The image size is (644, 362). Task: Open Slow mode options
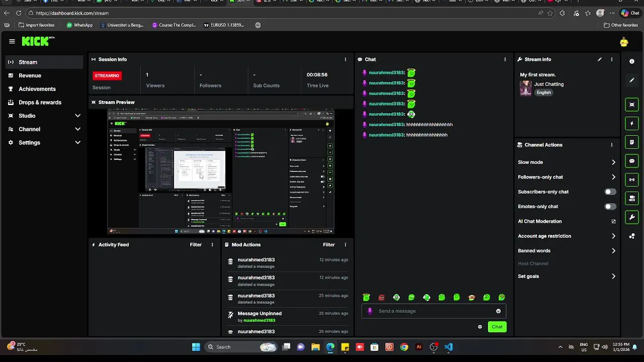click(567, 162)
